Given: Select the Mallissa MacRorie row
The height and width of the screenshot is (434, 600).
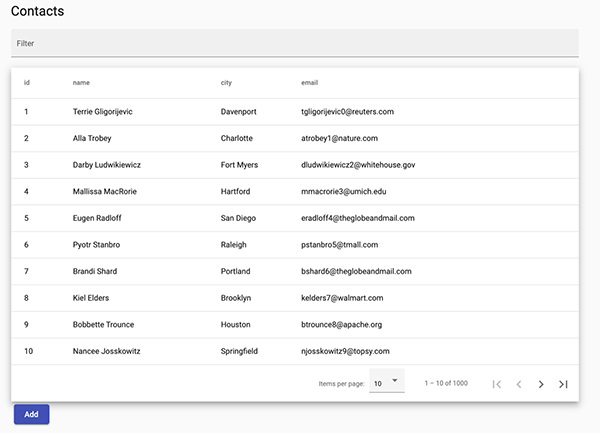Looking at the screenshot, I should [295, 191].
